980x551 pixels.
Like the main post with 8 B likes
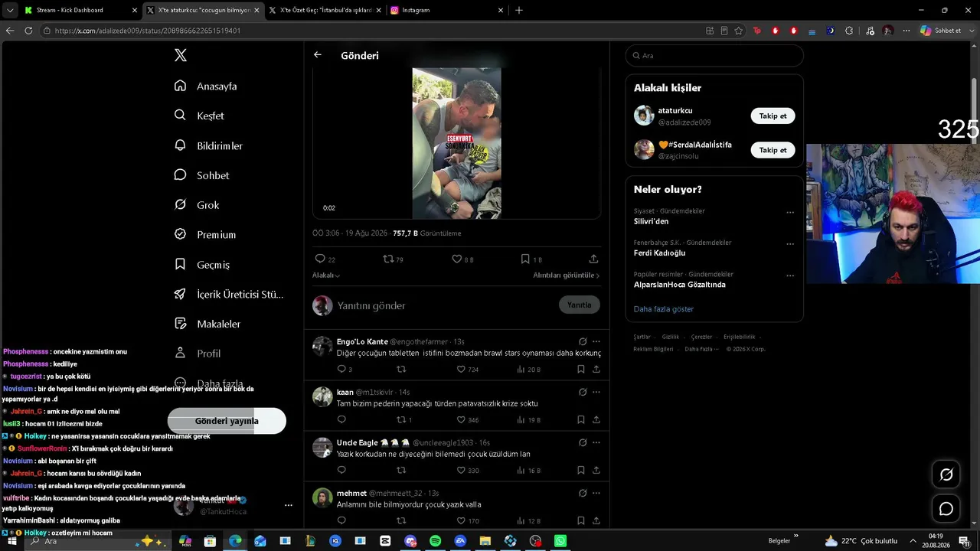tap(457, 259)
